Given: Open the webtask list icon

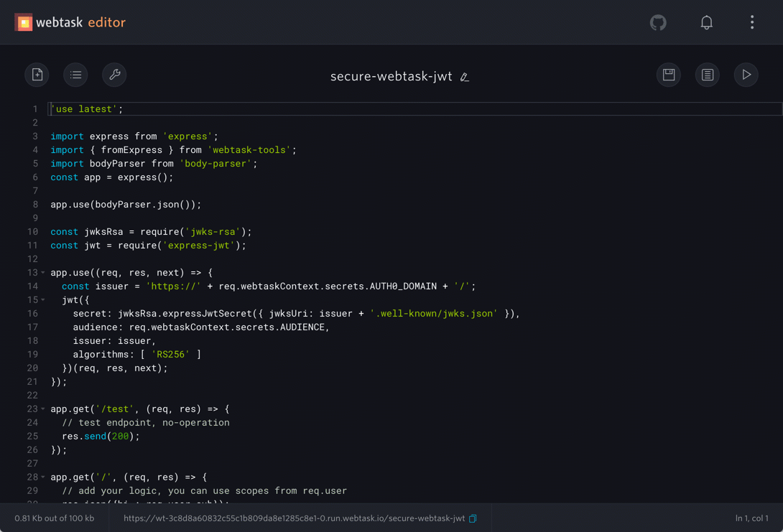Looking at the screenshot, I should point(76,75).
